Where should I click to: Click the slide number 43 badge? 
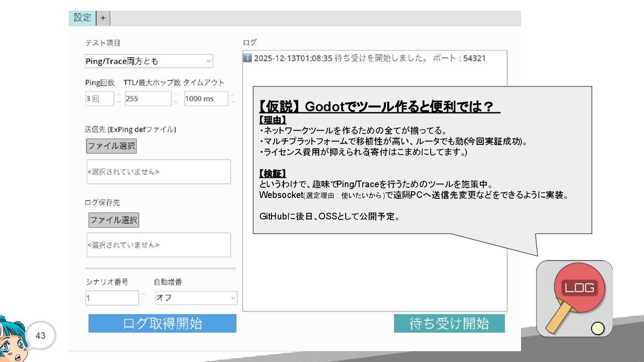(x=40, y=336)
